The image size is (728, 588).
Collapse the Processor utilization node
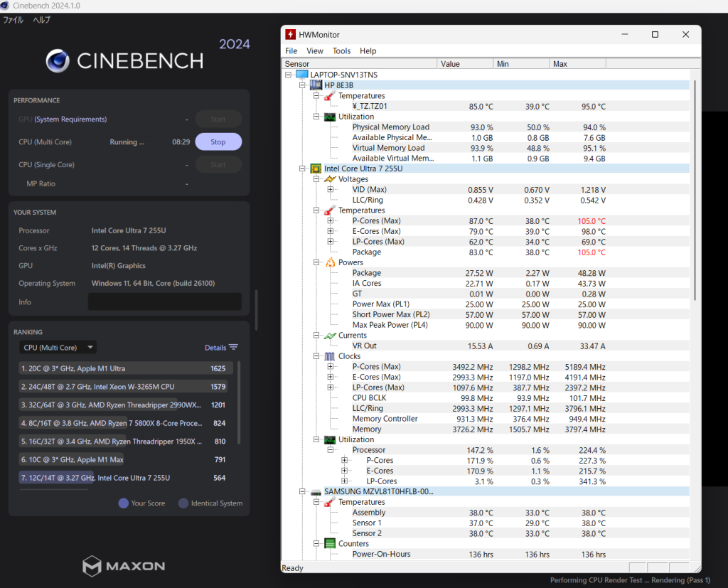331,450
